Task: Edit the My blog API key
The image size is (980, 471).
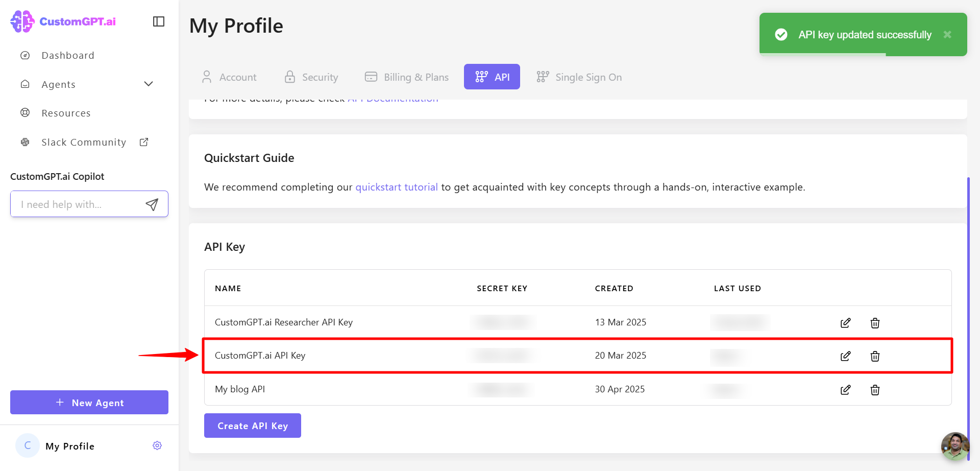Action: click(x=845, y=390)
